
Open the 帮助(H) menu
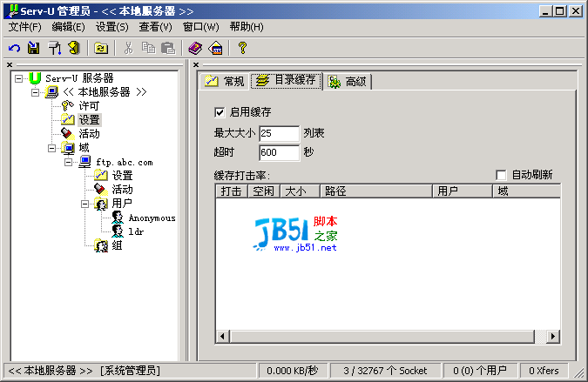247,27
